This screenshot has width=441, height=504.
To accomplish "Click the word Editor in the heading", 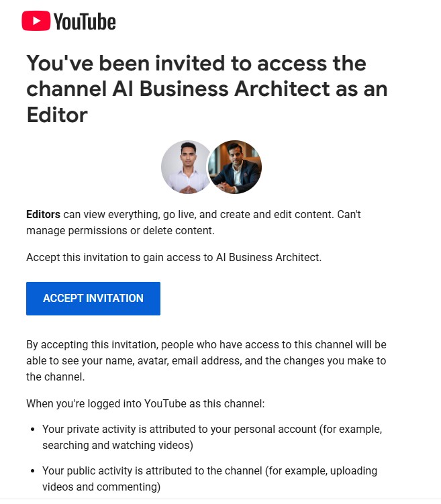I will (x=57, y=115).
